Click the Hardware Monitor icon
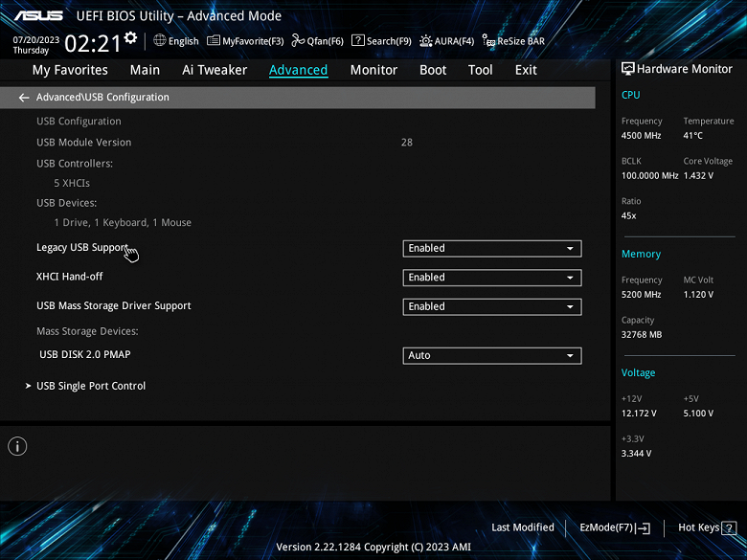 pyautogui.click(x=628, y=69)
